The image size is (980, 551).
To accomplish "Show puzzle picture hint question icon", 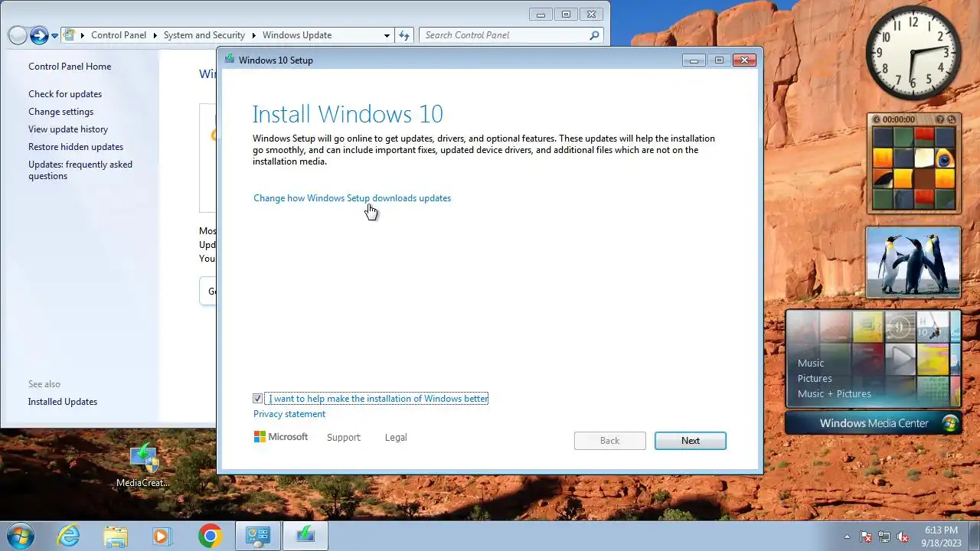I will click(940, 119).
